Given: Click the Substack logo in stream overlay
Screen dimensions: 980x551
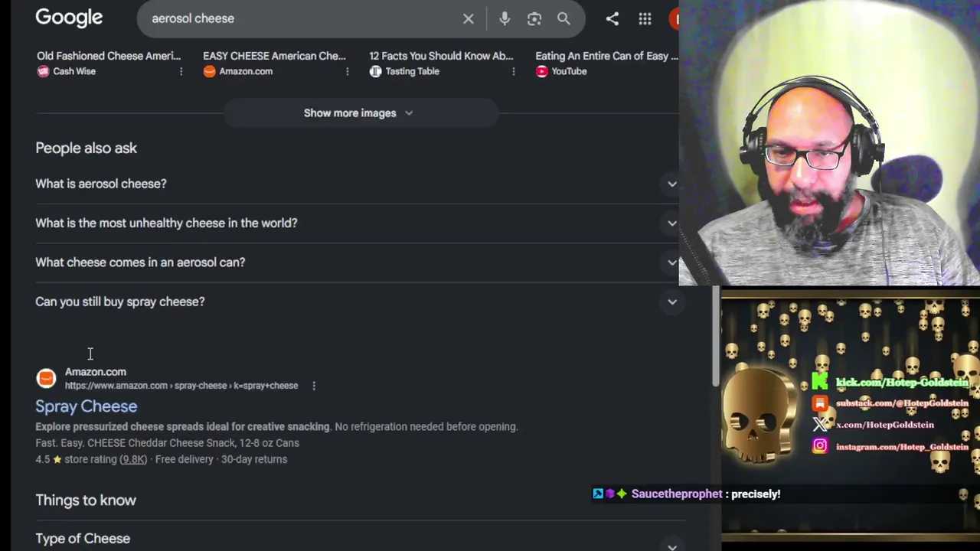Looking at the screenshot, I should 820,403.
